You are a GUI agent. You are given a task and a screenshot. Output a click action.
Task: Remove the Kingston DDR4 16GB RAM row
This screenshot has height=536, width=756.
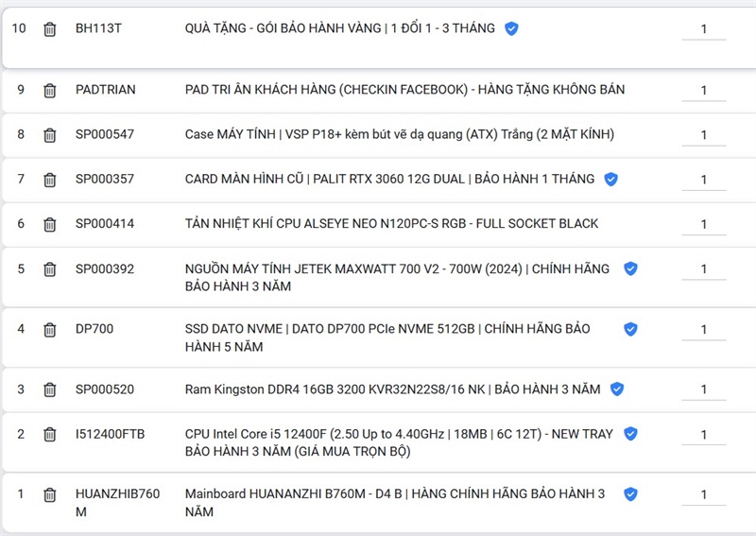(x=50, y=389)
